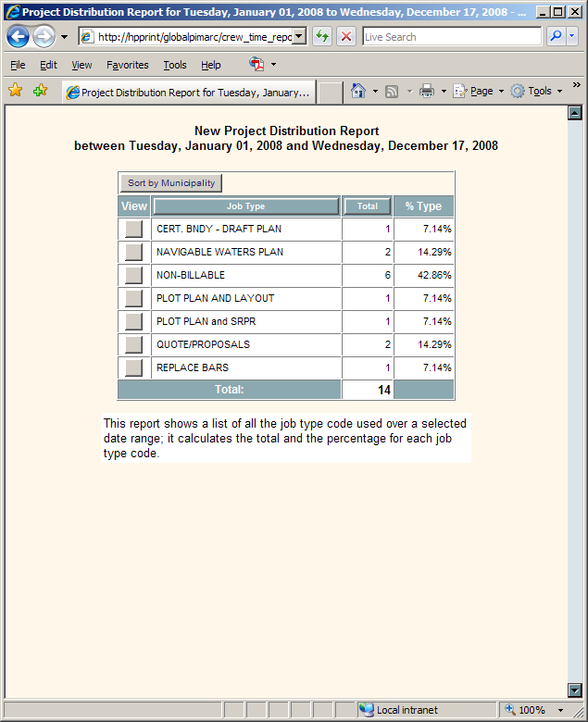Click the Sort by Municipality button
The width and height of the screenshot is (588, 722).
171,182
